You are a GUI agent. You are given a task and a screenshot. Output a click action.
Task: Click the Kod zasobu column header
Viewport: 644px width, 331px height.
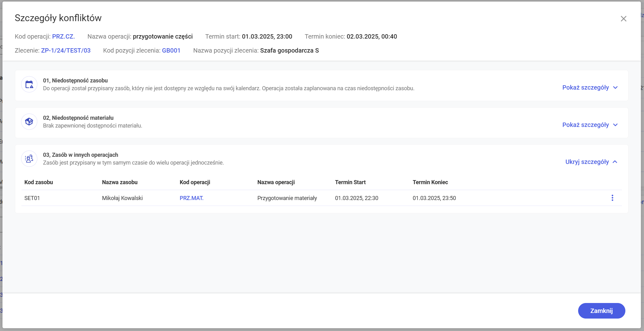(x=39, y=182)
